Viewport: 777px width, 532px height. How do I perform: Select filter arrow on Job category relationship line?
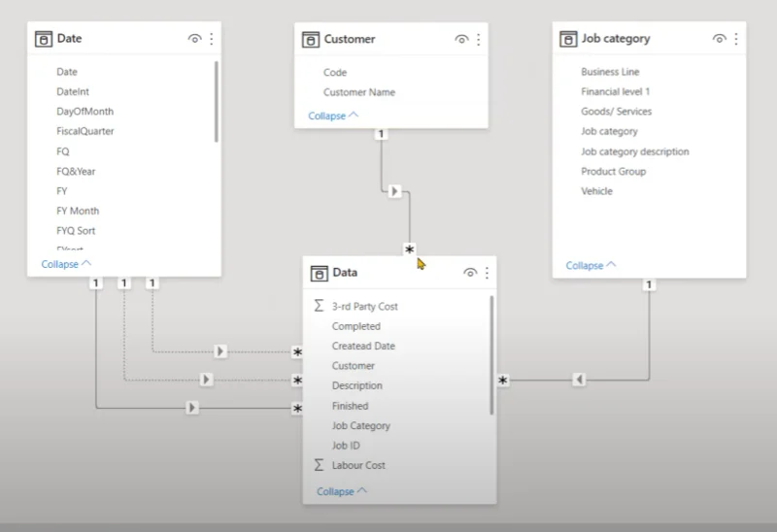(579, 380)
